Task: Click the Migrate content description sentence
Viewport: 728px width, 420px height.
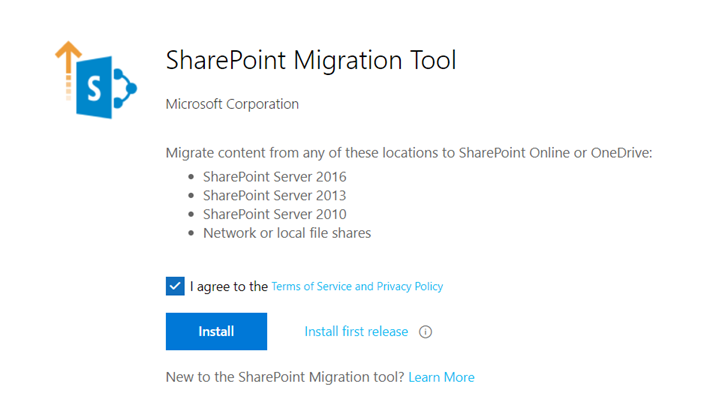Action: click(x=409, y=153)
